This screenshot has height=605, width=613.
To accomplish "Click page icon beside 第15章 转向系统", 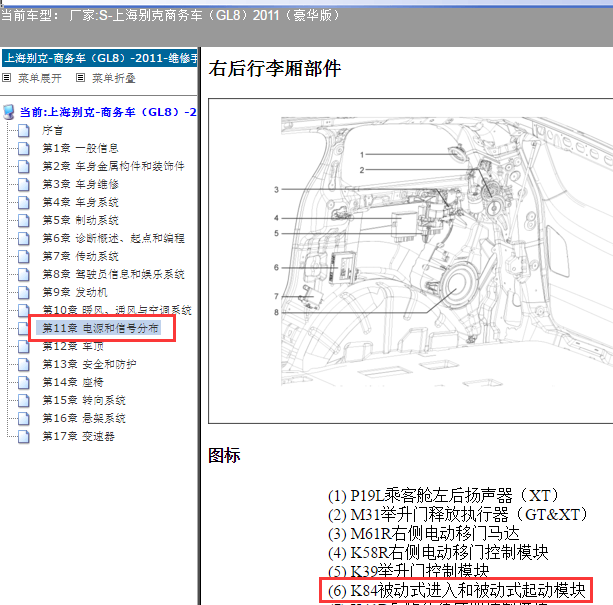I will point(24,400).
